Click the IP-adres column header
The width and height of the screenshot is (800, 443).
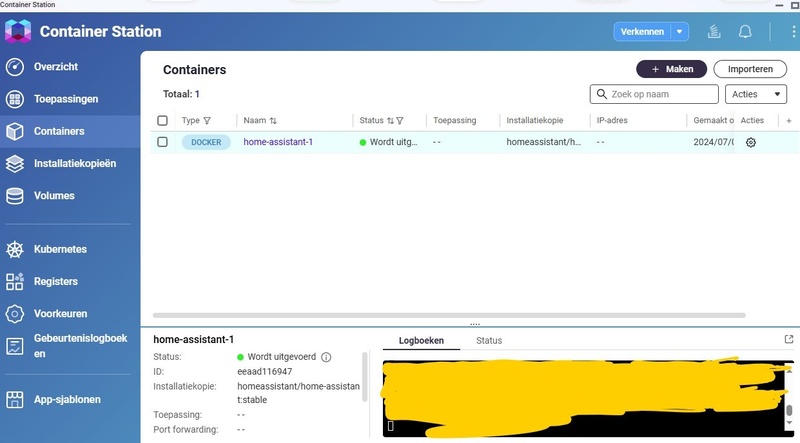[612, 120]
